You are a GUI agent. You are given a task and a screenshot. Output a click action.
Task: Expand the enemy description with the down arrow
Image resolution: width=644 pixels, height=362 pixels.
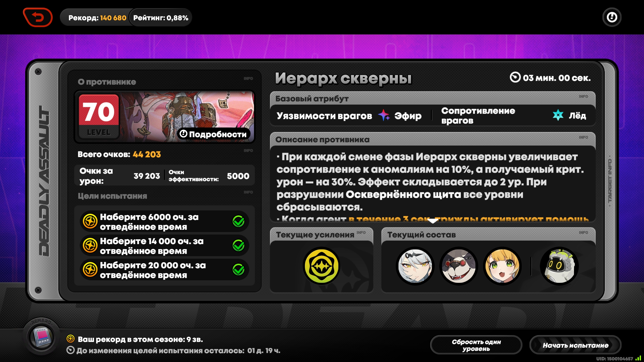click(432, 221)
